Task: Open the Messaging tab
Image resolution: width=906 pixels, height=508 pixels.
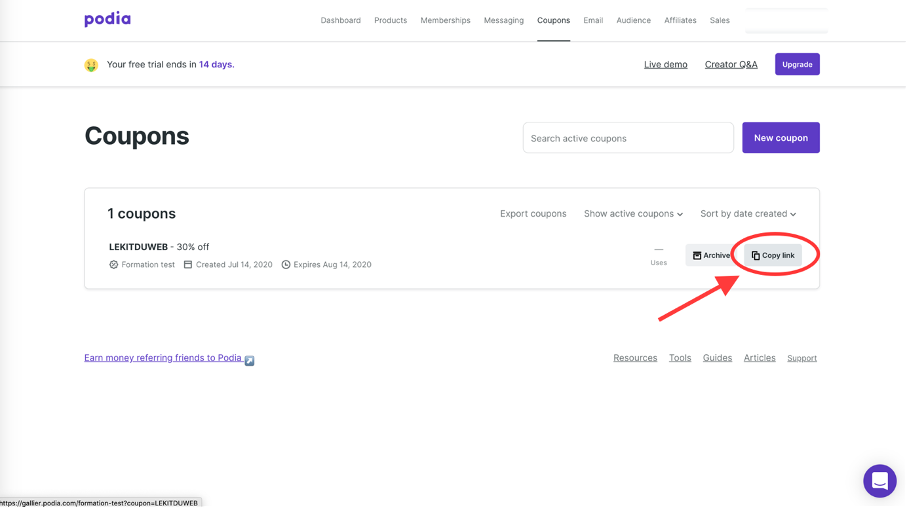Action: (x=504, y=20)
